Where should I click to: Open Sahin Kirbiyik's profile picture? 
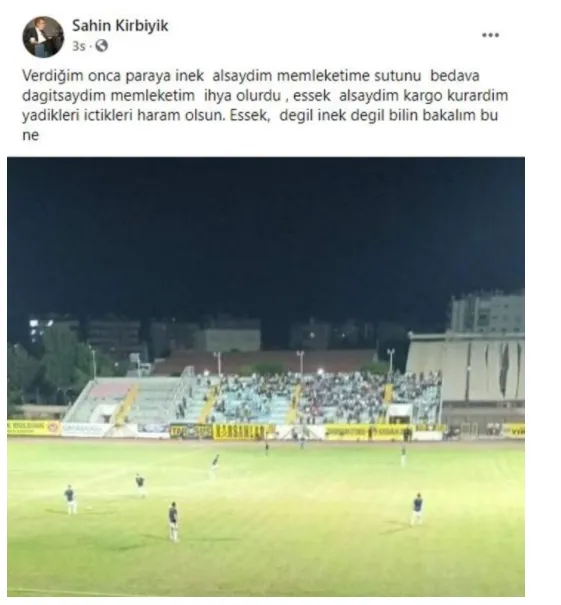coord(43,37)
